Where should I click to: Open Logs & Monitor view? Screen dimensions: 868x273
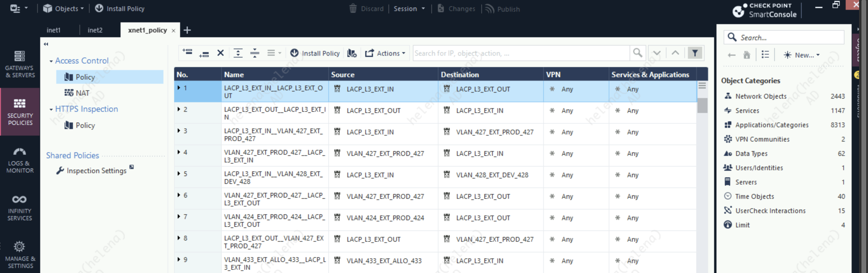[20, 160]
